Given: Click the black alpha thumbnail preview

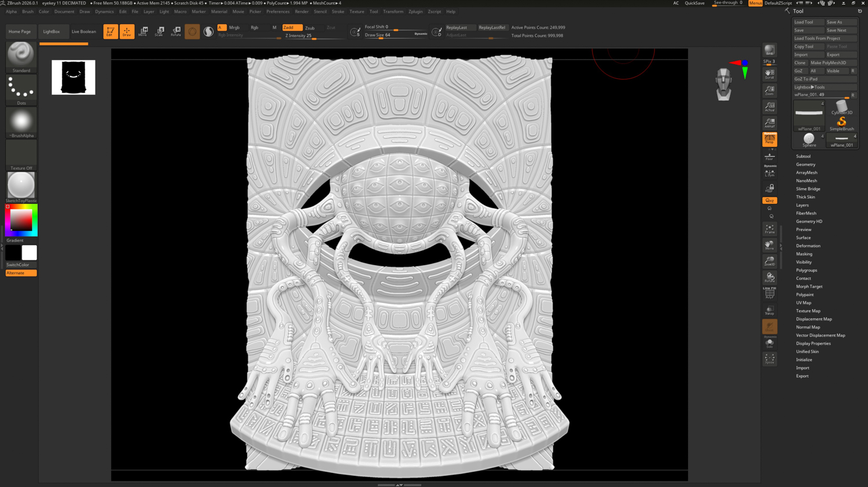Looking at the screenshot, I should coord(73,77).
